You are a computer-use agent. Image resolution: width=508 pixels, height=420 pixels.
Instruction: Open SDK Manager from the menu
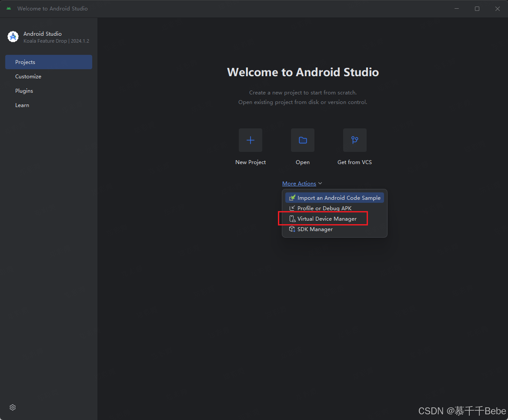coord(315,229)
